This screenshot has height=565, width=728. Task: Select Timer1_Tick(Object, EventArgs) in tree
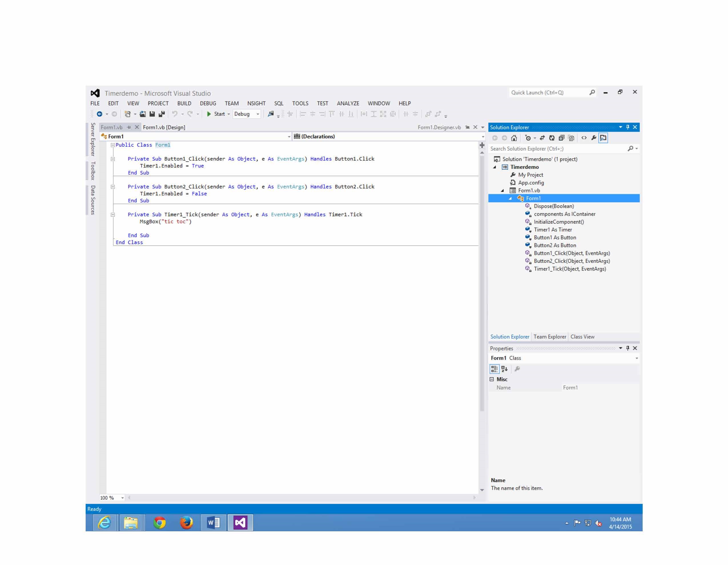pyautogui.click(x=570, y=269)
